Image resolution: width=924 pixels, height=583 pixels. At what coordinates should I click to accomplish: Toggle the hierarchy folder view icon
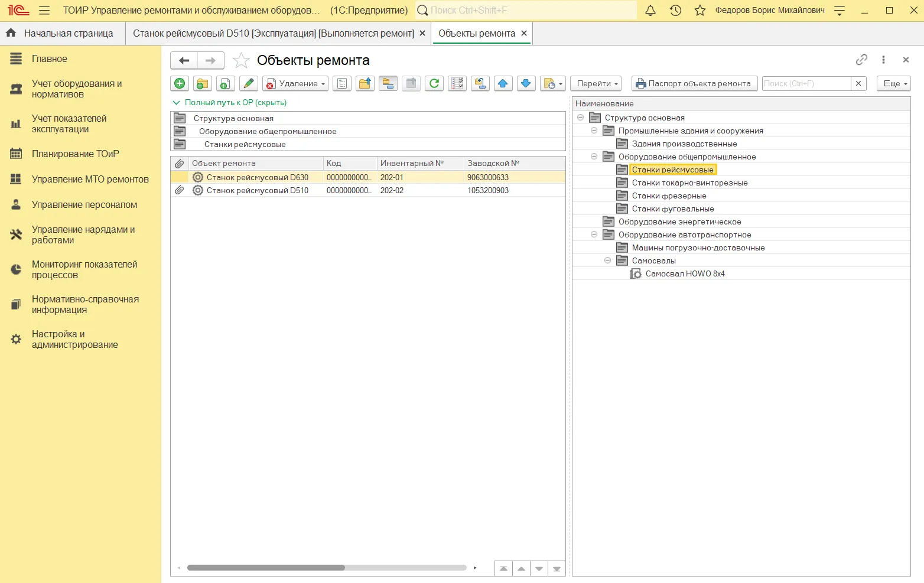pyautogui.click(x=388, y=83)
